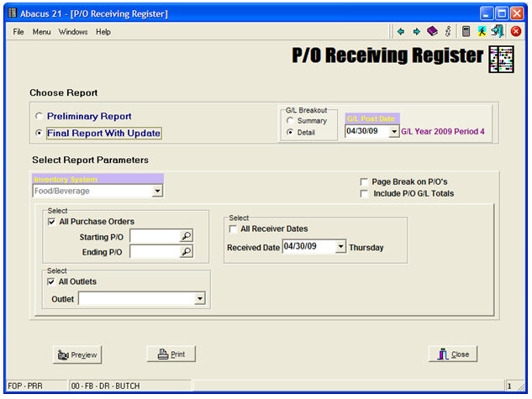Screen dimensions: 532x399
Task: Expand the G/L Post Date dropdown
Action: coord(393,132)
